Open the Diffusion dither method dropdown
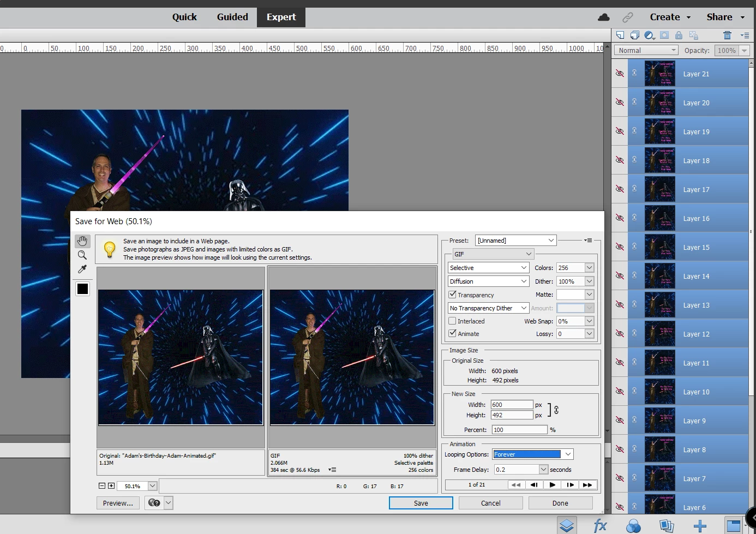Viewport: 756px width, 534px height. point(488,281)
